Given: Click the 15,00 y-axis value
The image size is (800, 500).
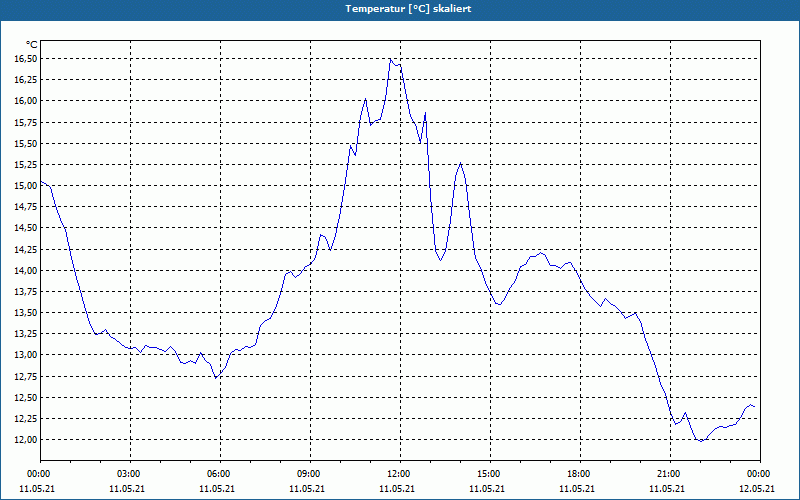Looking at the screenshot, I should (x=26, y=186).
